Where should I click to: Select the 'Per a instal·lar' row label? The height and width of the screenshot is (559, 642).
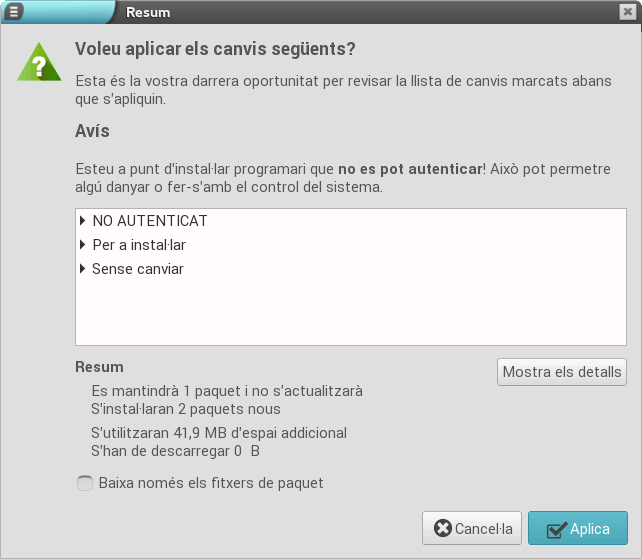(x=138, y=245)
